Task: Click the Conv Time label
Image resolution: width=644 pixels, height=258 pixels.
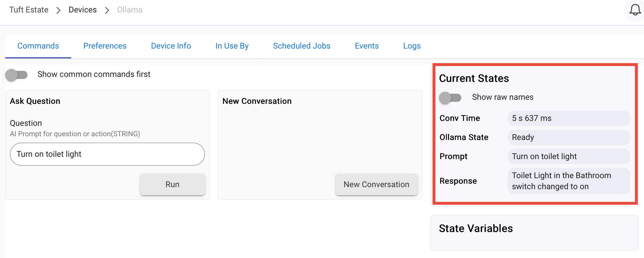Action: tap(460, 118)
